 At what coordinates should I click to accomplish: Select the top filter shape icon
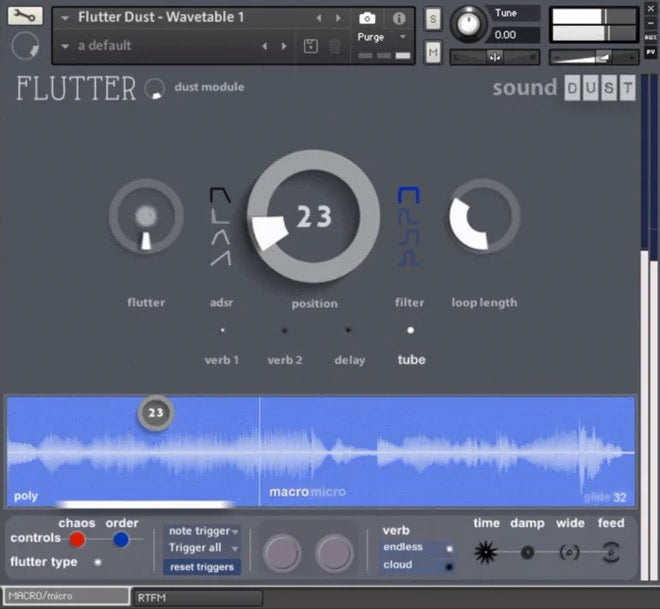click(x=408, y=194)
